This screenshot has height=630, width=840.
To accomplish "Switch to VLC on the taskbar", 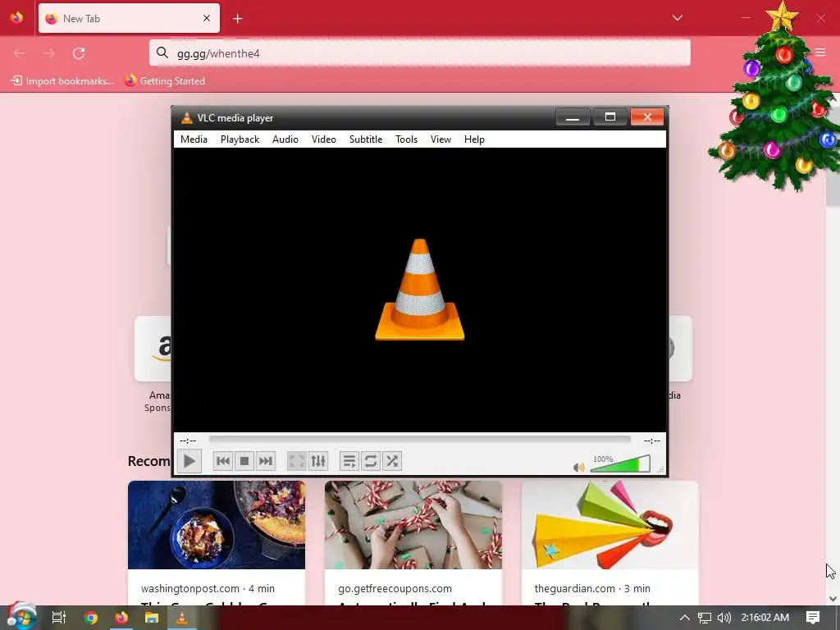I will pos(182,618).
